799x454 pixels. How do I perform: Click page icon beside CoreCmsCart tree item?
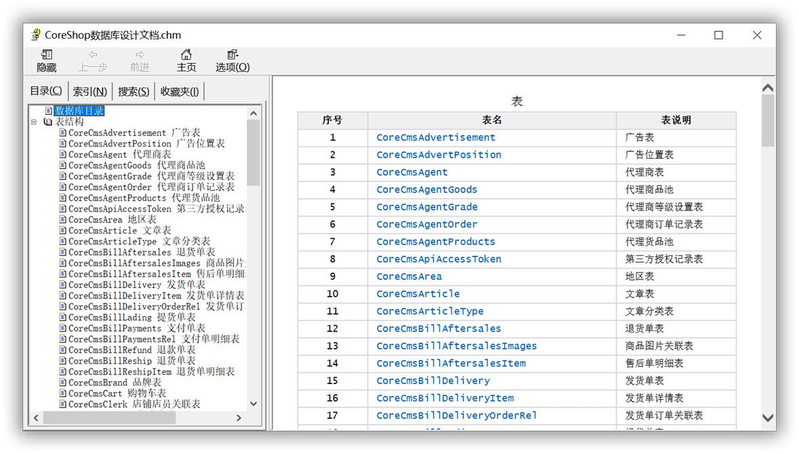(62, 393)
